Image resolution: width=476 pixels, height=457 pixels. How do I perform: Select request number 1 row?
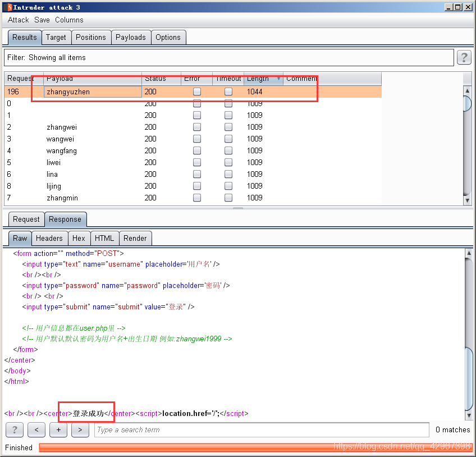click(193, 115)
